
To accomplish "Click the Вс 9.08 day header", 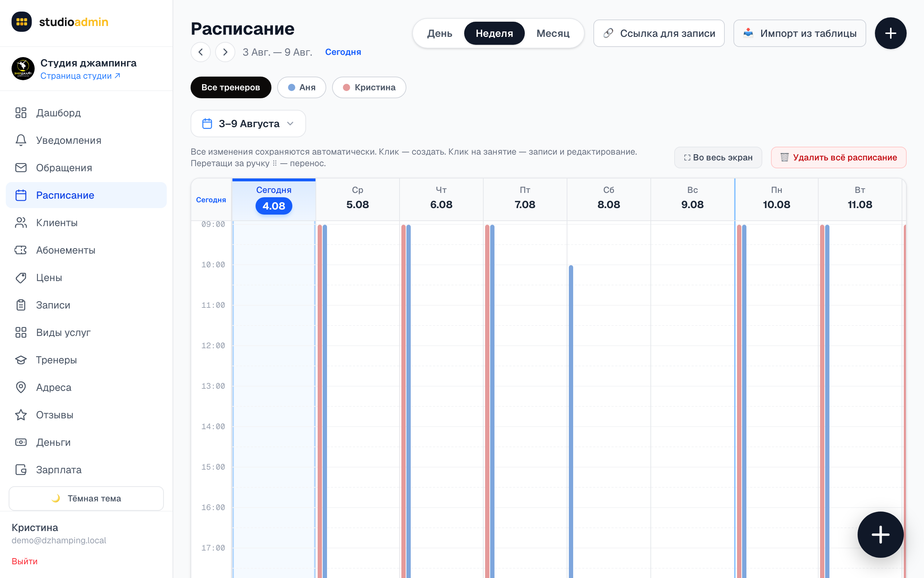I will click(x=693, y=199).
